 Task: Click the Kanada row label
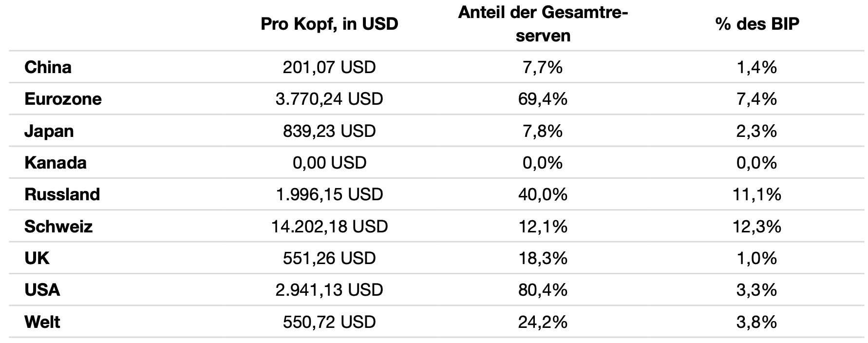[55, 163]
